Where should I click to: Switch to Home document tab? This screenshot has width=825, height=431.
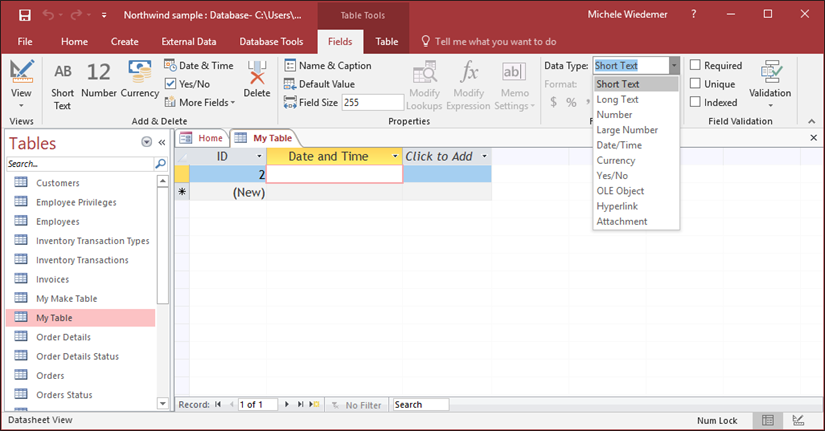[x=202, y=138]
